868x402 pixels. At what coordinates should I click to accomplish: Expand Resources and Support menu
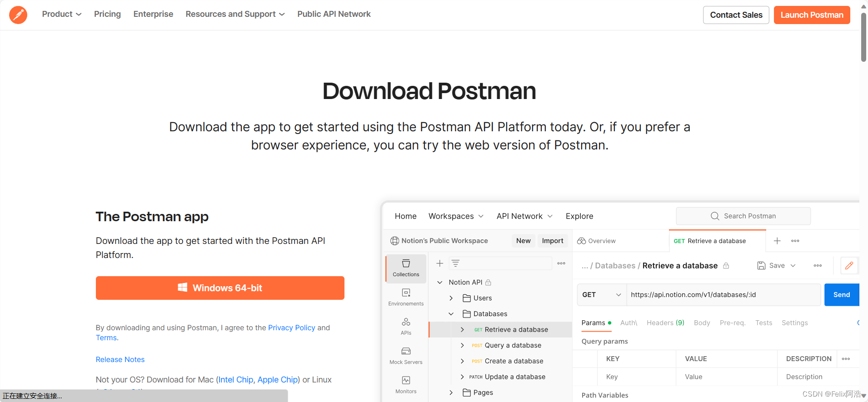coord(235,14)
